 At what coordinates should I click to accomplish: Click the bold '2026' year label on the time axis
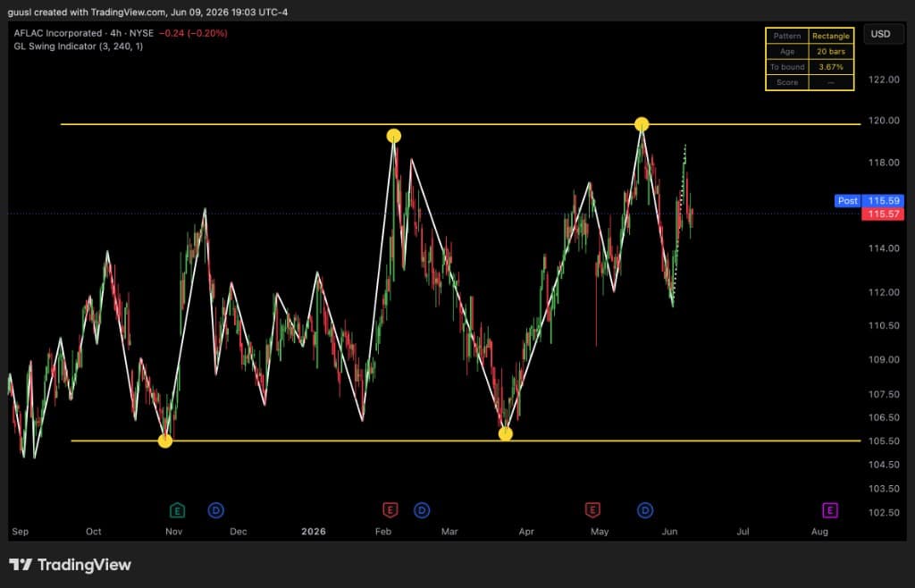pos(314,532)
